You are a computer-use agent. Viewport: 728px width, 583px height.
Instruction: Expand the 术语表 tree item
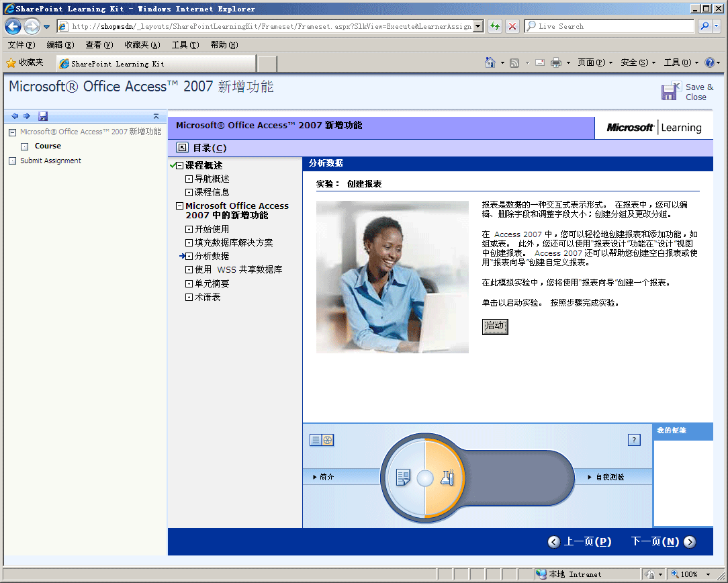(x=189, y=297)
